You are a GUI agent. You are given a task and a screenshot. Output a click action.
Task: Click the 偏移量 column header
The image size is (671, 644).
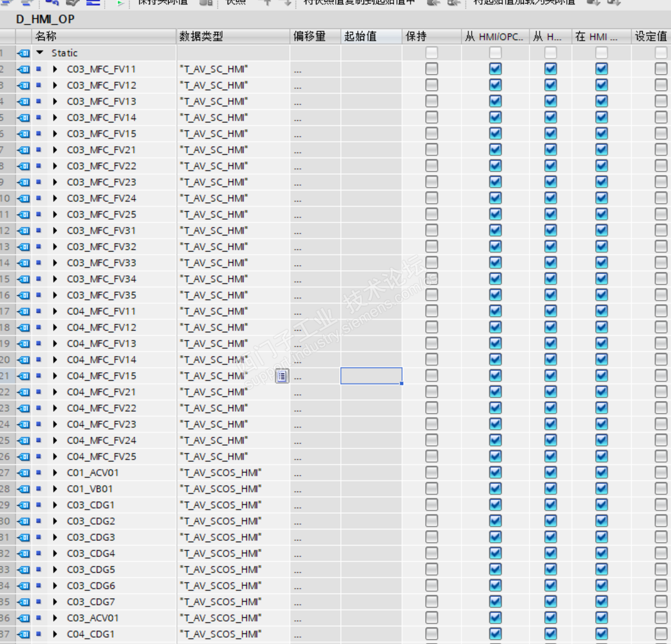coord(315,36)
